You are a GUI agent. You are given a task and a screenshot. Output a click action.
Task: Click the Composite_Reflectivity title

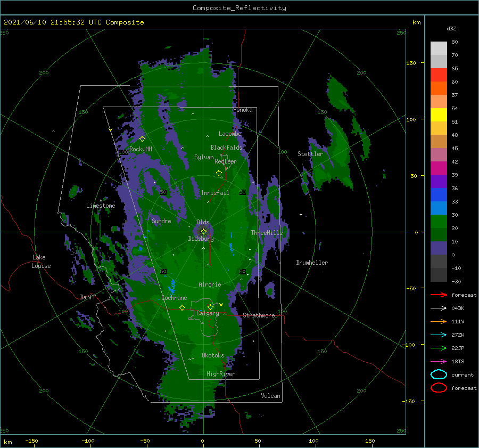coord(240,8)
